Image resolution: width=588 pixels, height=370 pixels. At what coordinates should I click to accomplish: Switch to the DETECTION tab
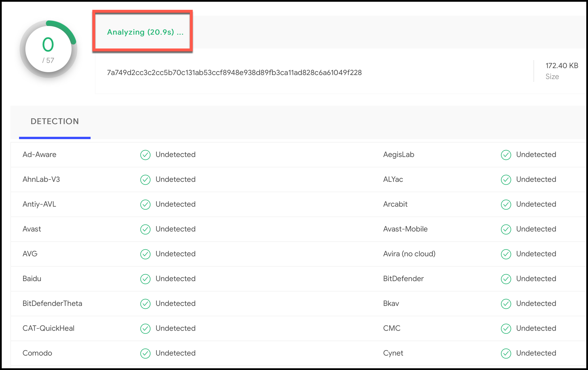(55, 121)
